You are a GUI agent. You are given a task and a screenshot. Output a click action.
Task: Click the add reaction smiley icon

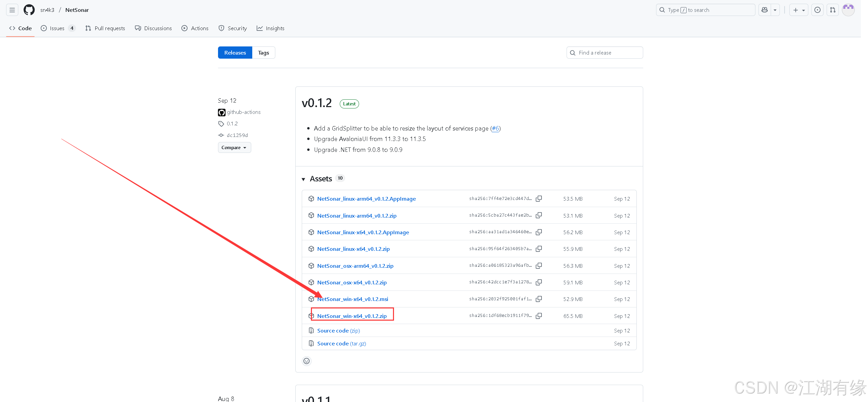pos(307,361)
